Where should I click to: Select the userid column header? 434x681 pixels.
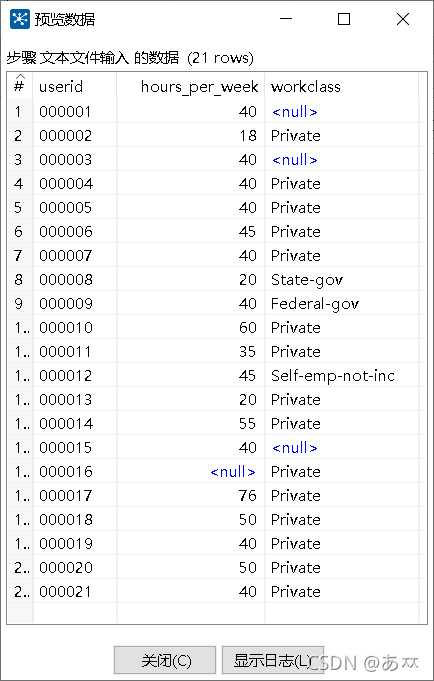pyautogui.click(x=75, y=87)
